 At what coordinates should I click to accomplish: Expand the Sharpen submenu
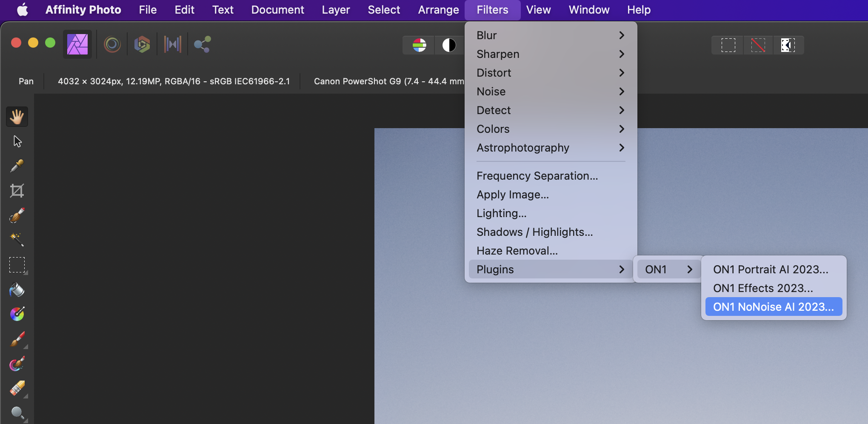pyautogui.click(x=551, y=54)
